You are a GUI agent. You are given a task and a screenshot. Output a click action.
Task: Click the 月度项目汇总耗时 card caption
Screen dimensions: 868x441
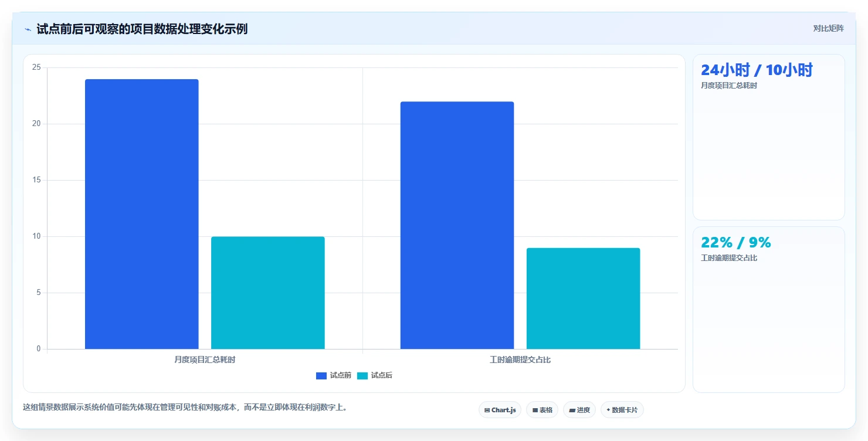(729, 86)
